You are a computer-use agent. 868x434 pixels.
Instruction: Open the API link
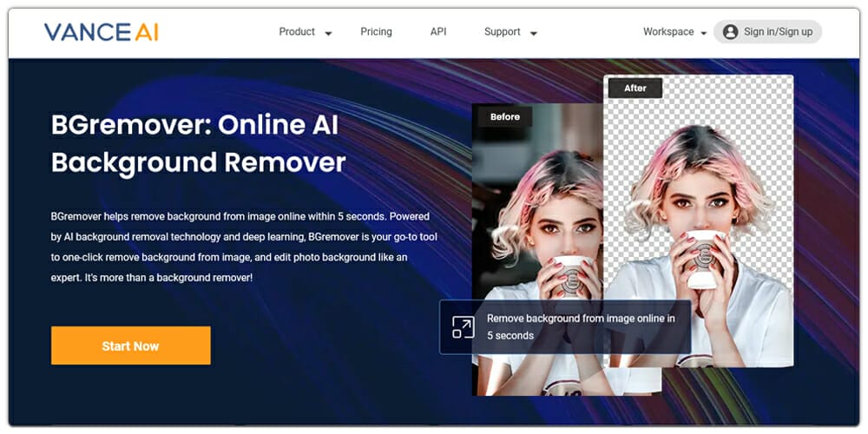[x=438, y=32]
